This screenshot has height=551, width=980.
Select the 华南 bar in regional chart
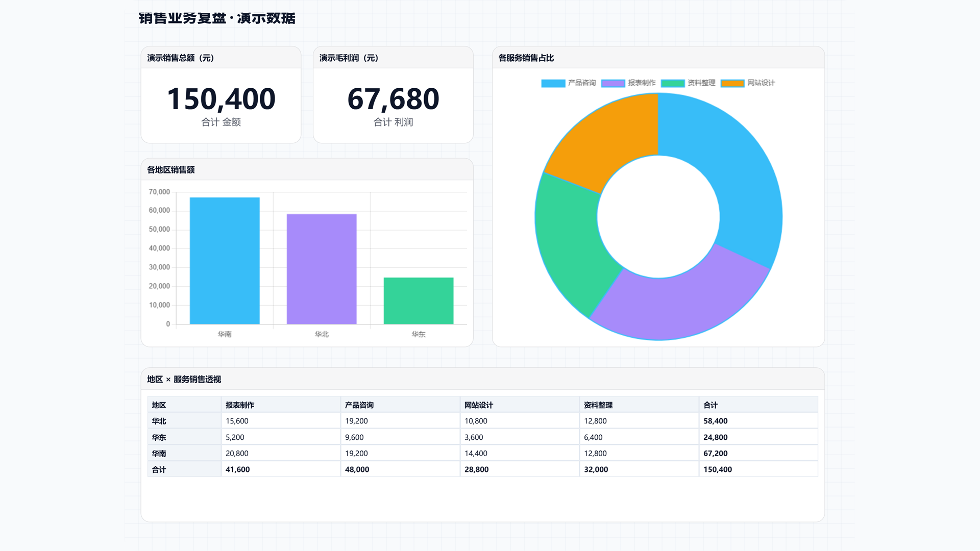coord(225,261)
